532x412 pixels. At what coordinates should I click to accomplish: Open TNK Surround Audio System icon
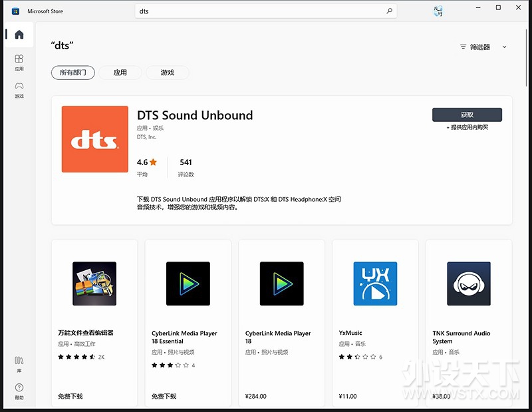click(469, 284)
